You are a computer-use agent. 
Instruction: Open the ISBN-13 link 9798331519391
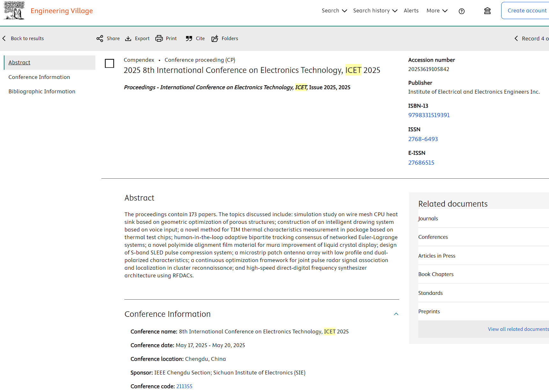click(x=429, y=115)
